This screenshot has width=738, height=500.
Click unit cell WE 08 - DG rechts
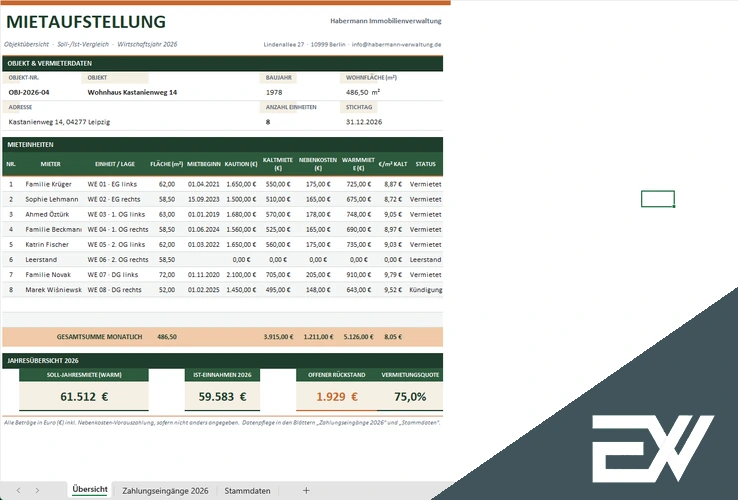(114, 290)
